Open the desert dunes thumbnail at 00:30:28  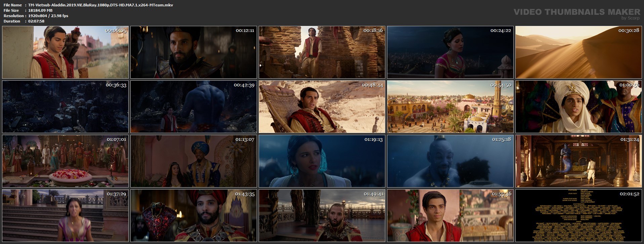coord(578,52)
